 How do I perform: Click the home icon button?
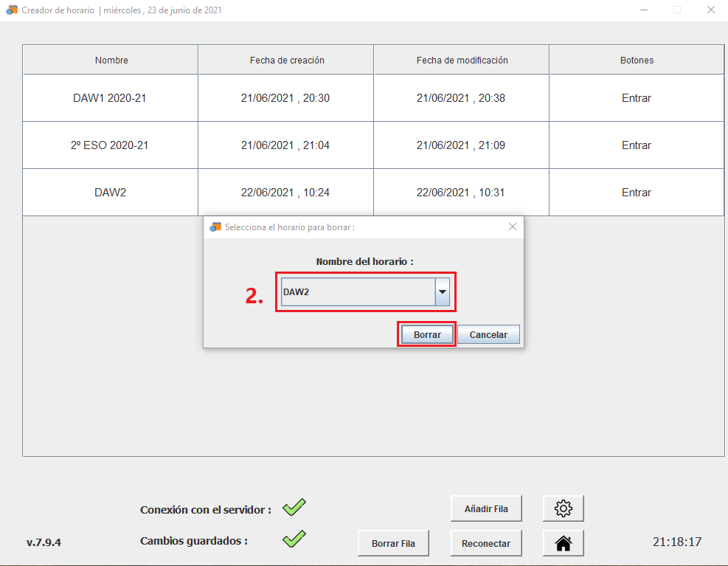coord(563,543)
